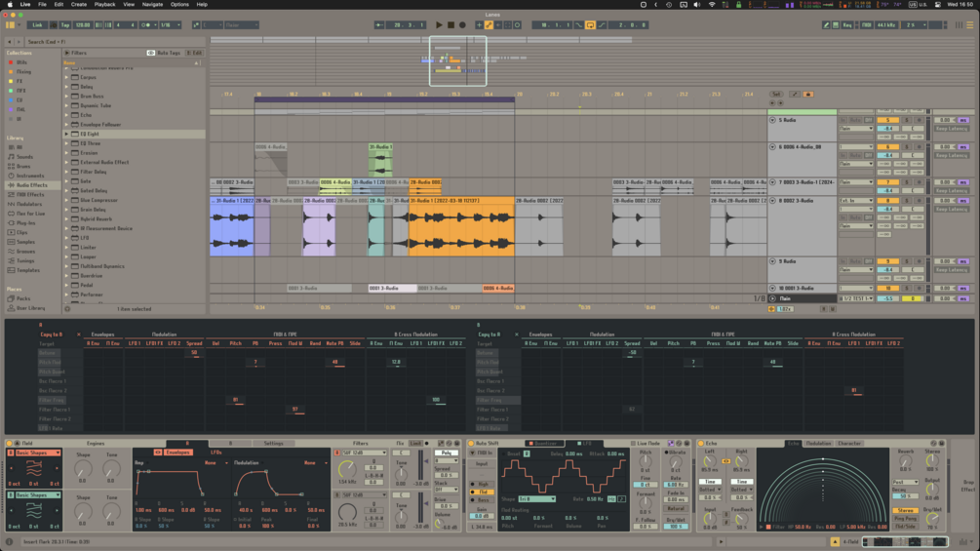
Task: Expand the Corpus folder
Action: coord(67,77)
